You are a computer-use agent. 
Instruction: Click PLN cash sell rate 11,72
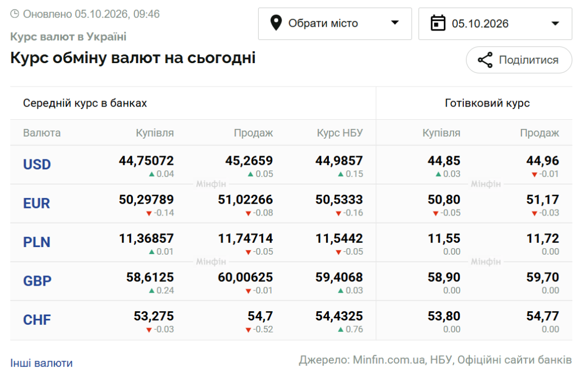543,238
